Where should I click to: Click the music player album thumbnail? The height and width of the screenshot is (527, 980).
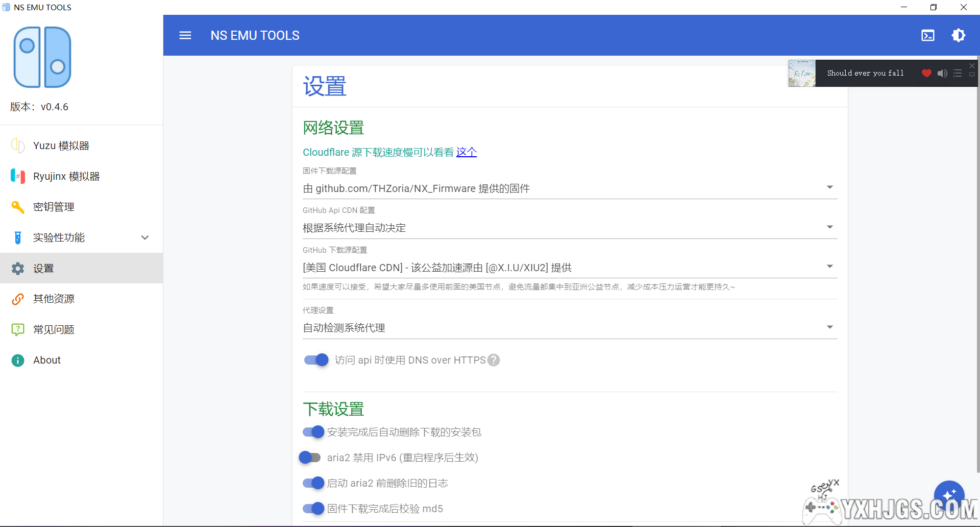tap(801, 73)
